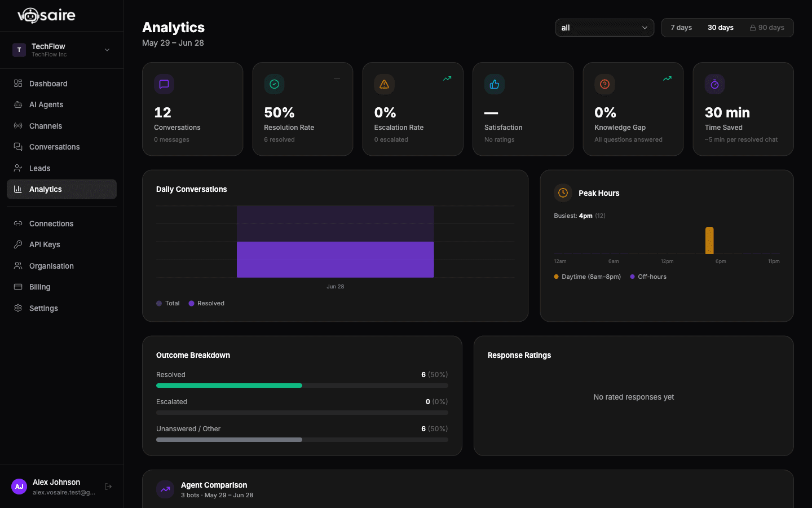The image size is (812, 508).
Task: Click the Resolved green progress bar
Action: click(x=229, y=386)
